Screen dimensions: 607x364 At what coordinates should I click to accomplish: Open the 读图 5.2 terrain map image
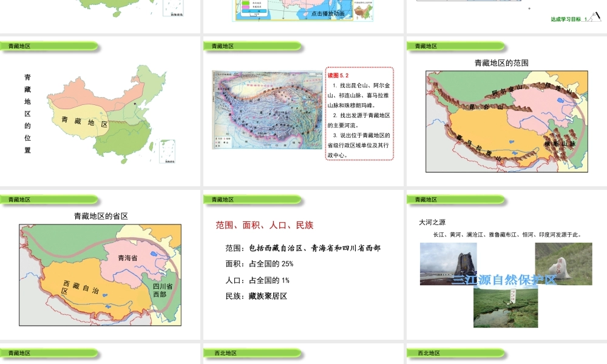point(267,110)
